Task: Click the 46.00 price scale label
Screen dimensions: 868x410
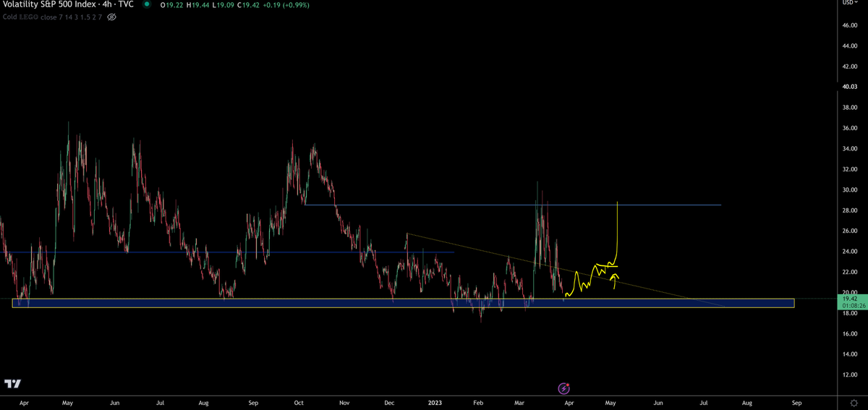Action: [850, 25]
